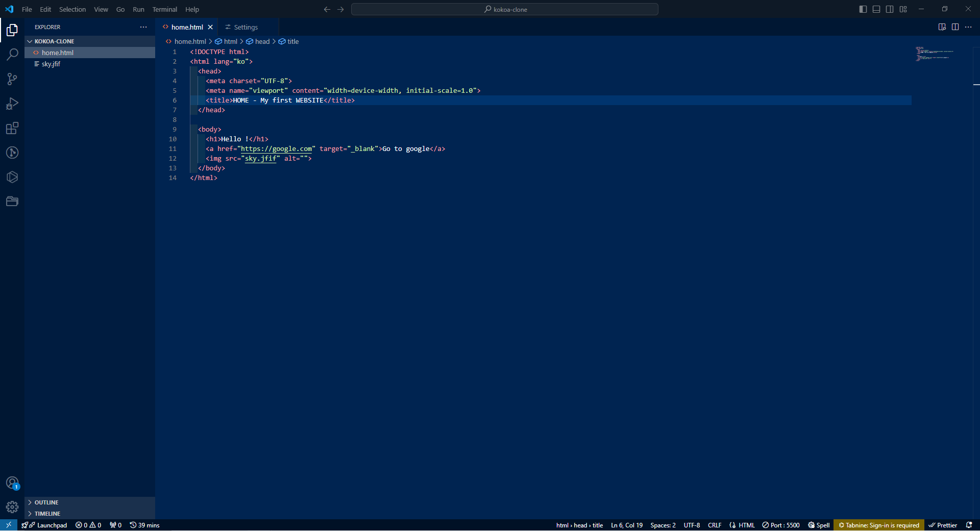Click the remote window indicator icon
This screenshot has width=980, height=531.
(x=9, y=525)
